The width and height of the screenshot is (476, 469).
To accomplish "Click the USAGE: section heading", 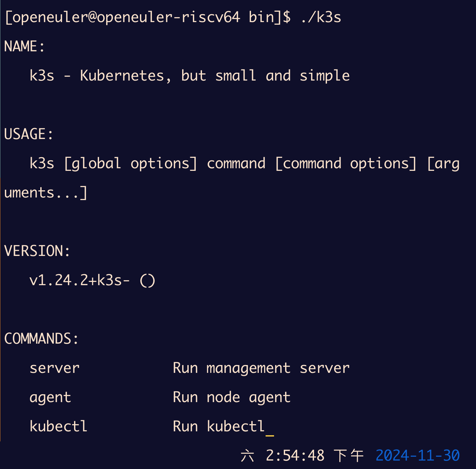I will click(29, 134).
